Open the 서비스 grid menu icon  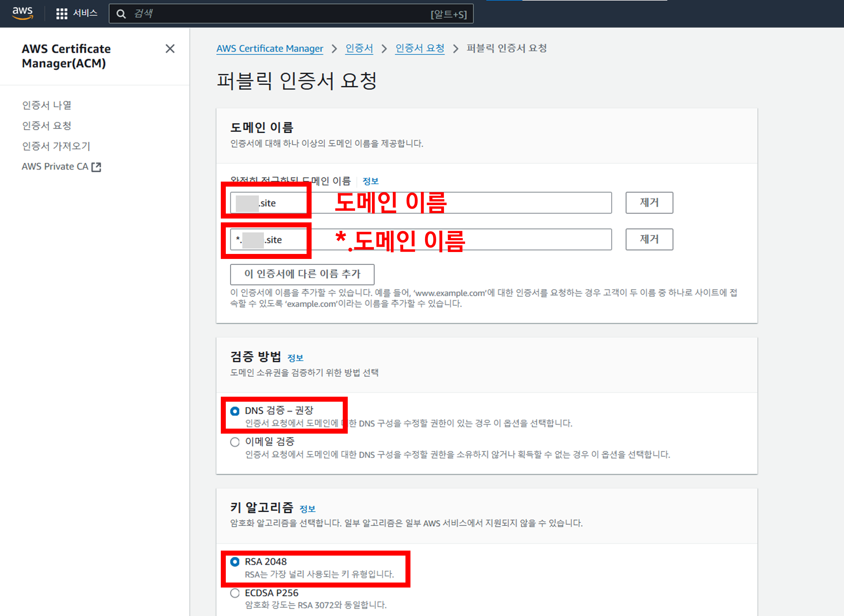coord(62,14)
